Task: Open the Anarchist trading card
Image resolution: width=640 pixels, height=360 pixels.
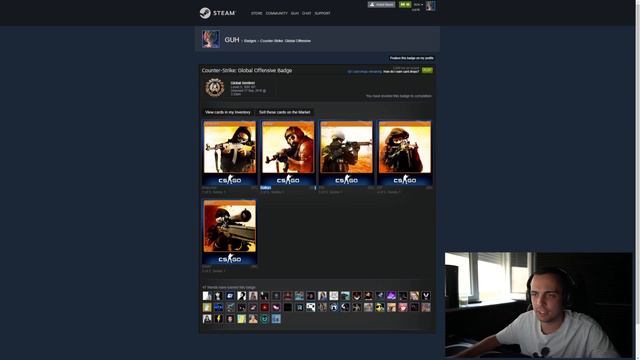Action: coord(230,153)
